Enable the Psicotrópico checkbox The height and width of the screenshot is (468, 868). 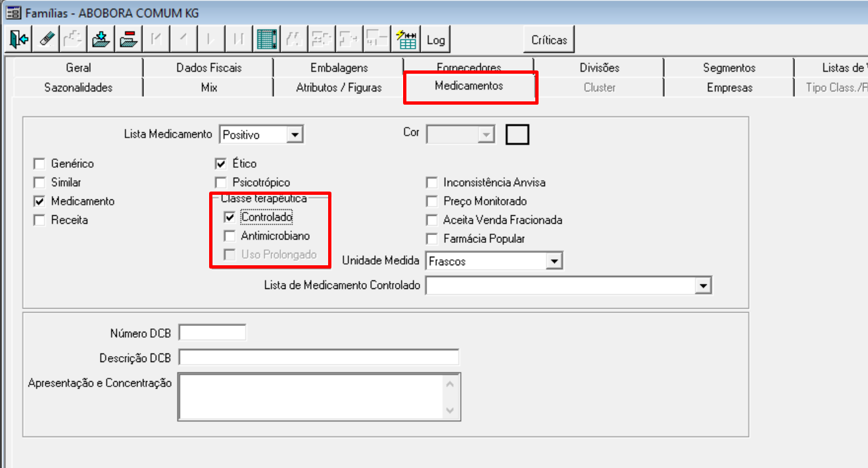click(x=220, y=182)
